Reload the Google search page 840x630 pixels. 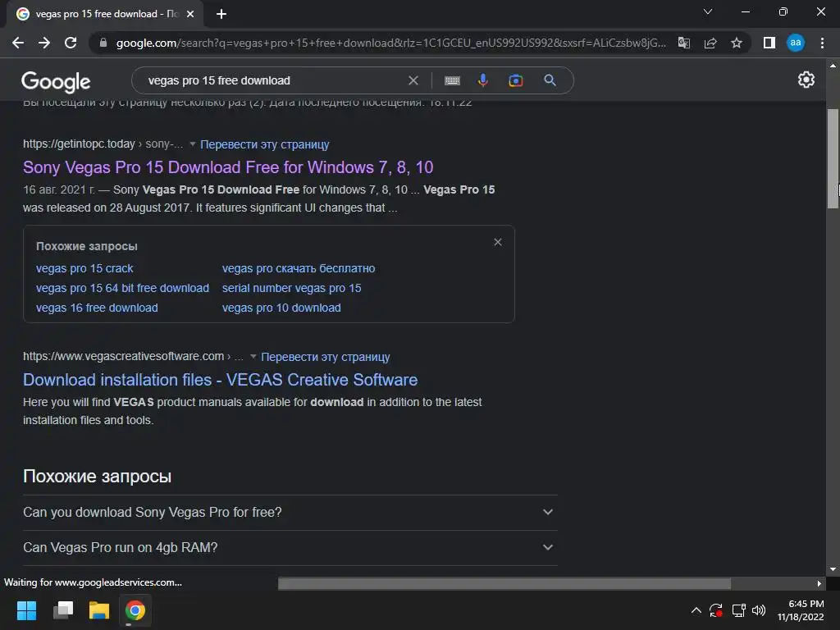[71, 43]
